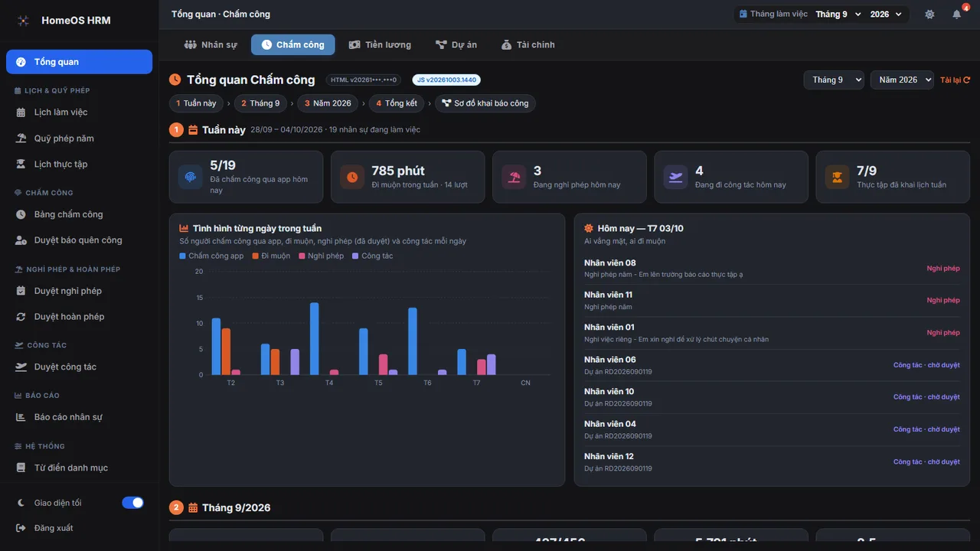Click the calendar icon beside Tuần này heading
The height and width of the screenshot is (551, 980).
pos(193,130)
